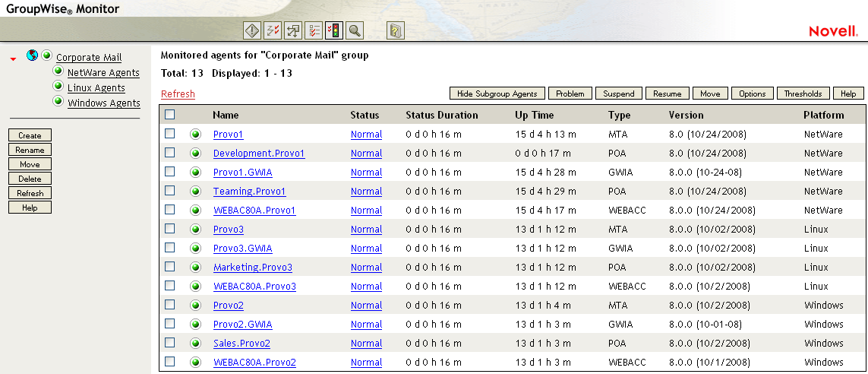The height and width of the screenshot is (374, 868).
Task: Click the green status icon for NetWare Agents
Action: click(x=58, y=71)
